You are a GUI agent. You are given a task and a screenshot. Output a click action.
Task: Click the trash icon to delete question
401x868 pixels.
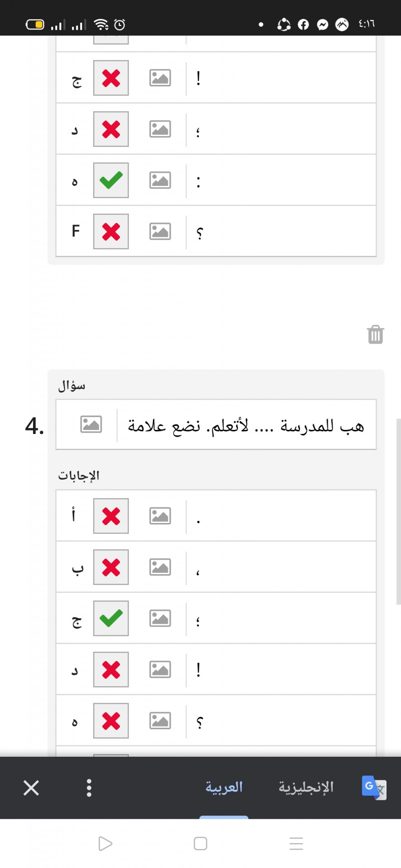pyautogui.click(x=375, y=335)
